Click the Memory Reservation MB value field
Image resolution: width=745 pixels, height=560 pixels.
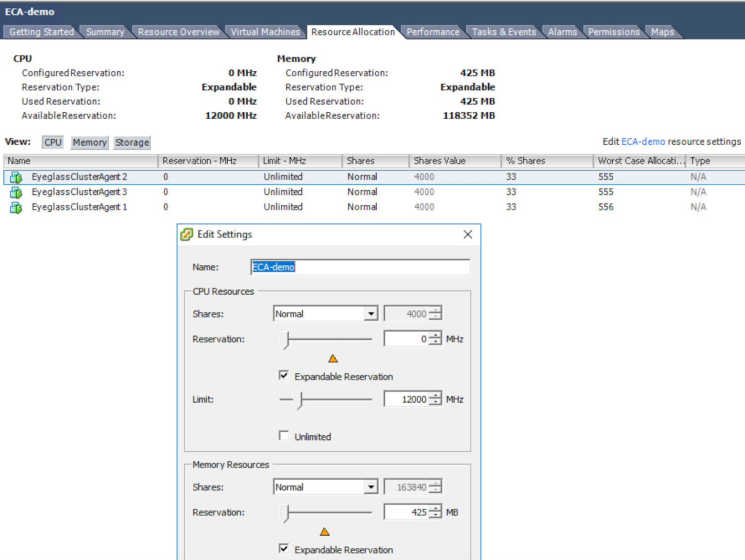click(x=406, y=512)
